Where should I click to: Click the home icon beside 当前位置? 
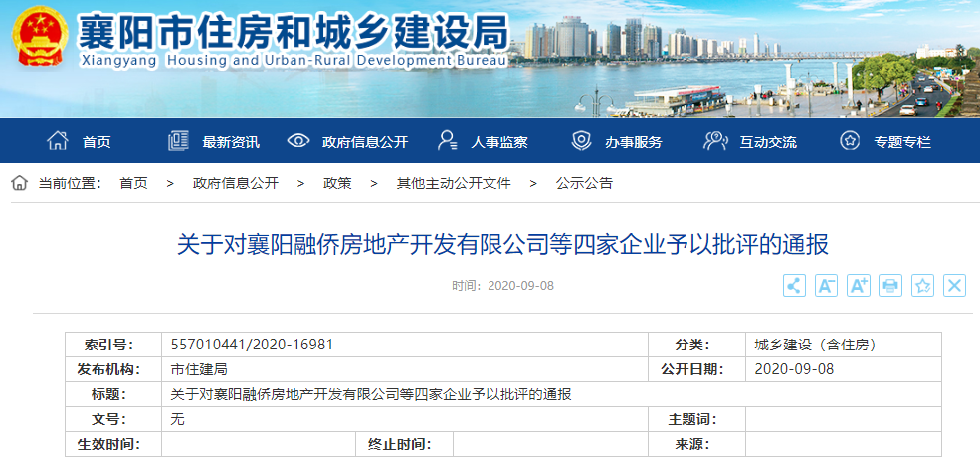20,183
